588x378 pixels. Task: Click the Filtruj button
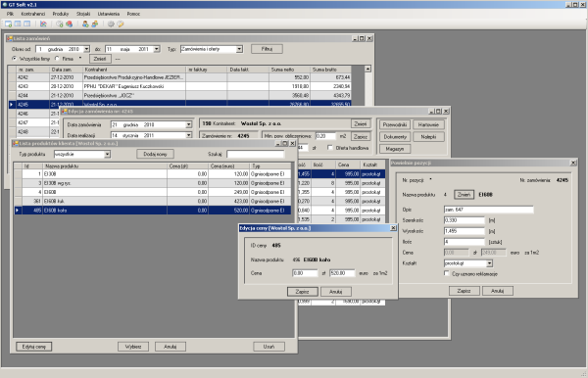[x=267, y=49]
